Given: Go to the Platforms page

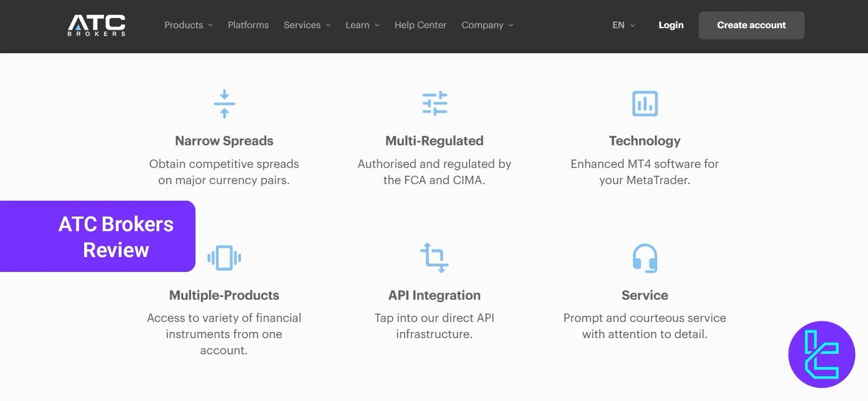Looking at the screenshot, I should (x=248, y=25).
